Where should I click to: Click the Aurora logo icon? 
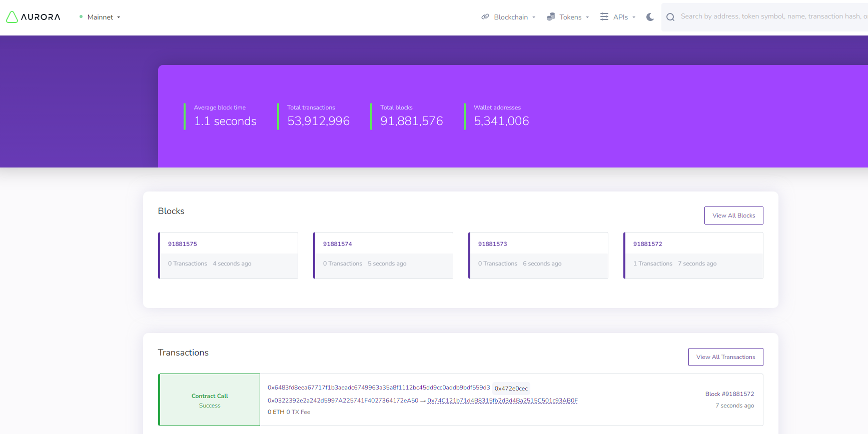pyautogui.click(x=12, y=17)
